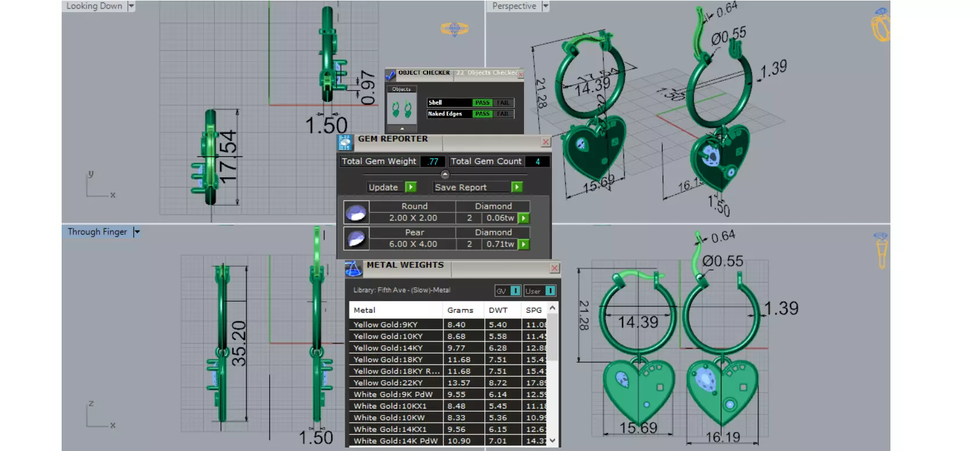Click the green arrow next to Save Report
This screenshot has height=451, width=980.
(x=517, y=187)
